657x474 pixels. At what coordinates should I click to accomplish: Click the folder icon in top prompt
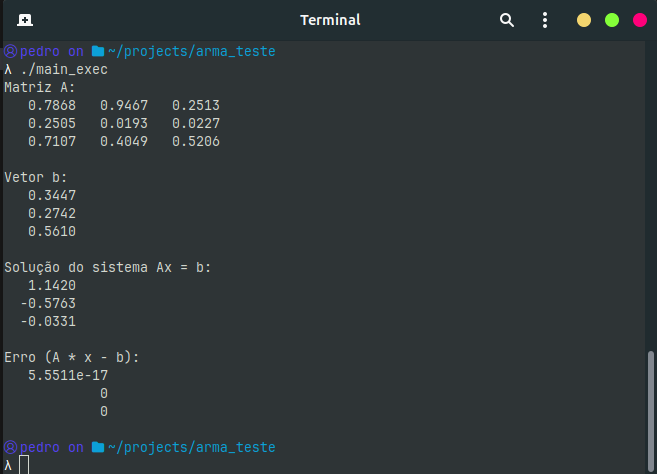(x=98, y=51)
